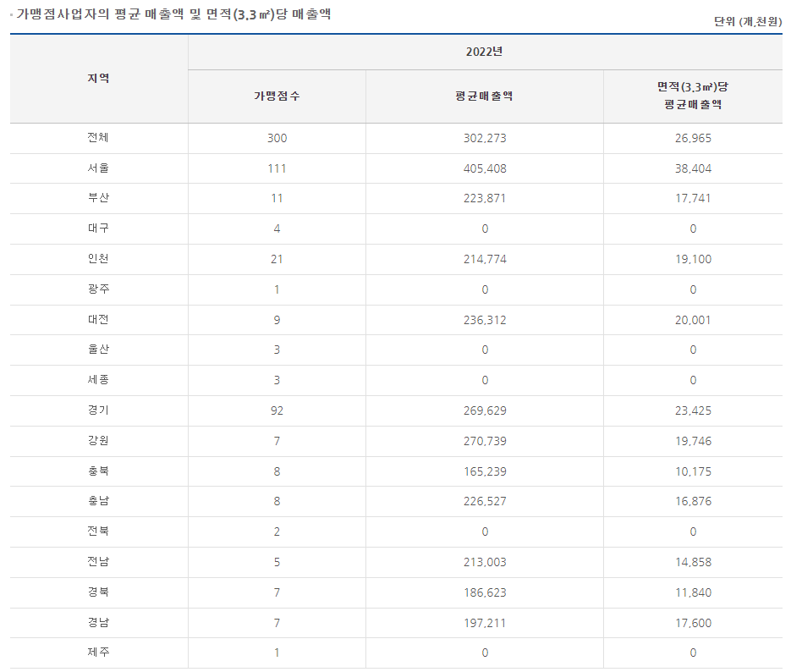Select 전남 average sales value 213,003
The image size is (802, 672).
(484, 562)
